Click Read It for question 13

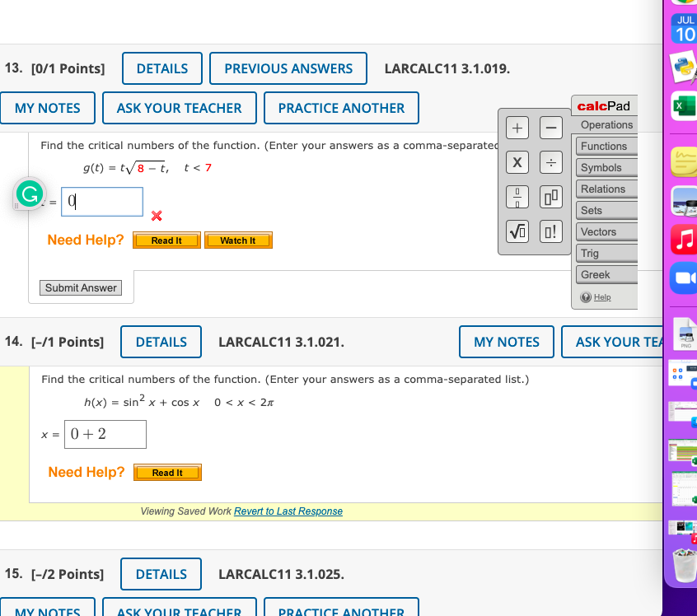[166, 240]
